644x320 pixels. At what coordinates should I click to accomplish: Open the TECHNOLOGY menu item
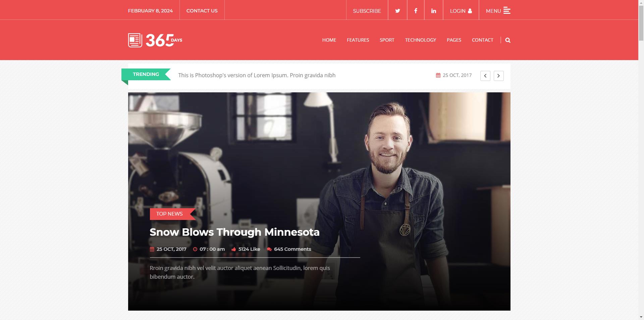(x=420, y=40)
